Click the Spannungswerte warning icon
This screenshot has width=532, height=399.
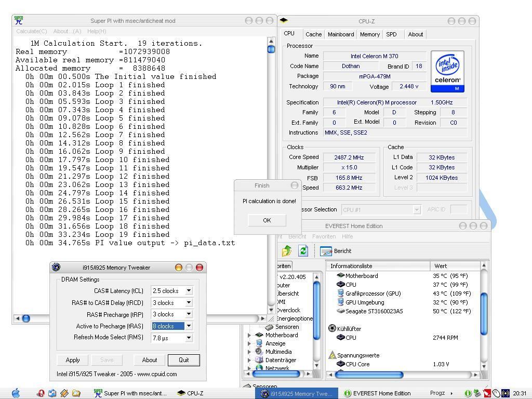tap(332, 355)
